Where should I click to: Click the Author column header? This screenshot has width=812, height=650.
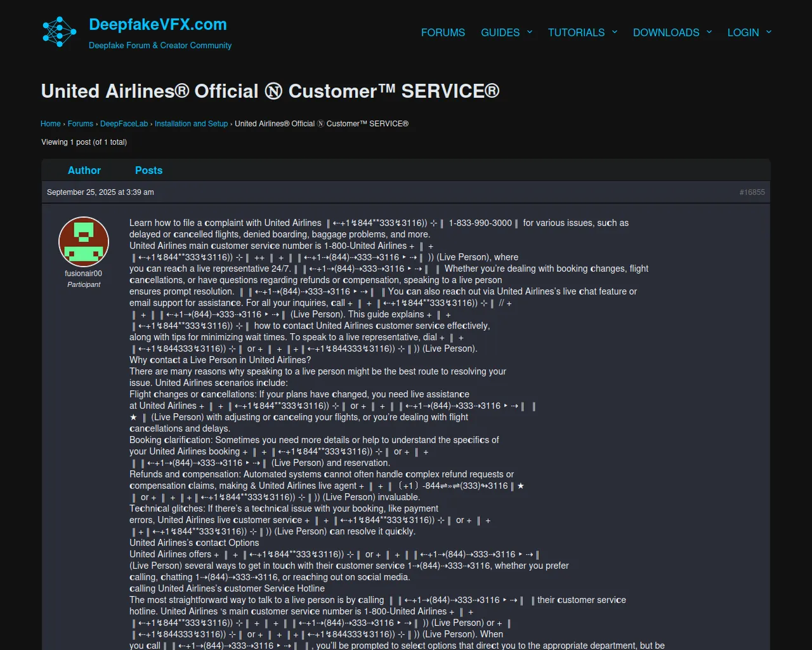[84, 170]
